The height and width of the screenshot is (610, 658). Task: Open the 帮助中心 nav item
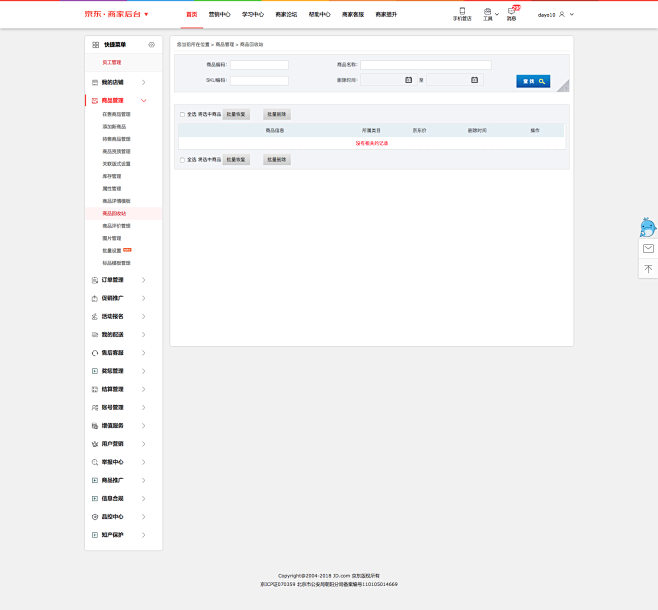tap(319, 14)
